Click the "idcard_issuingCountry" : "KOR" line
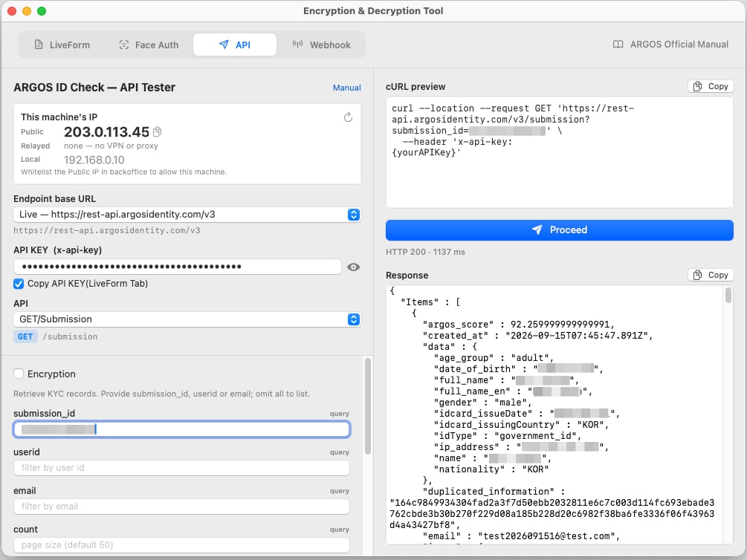This screenshot has width=747, height=560. [521, 425]
